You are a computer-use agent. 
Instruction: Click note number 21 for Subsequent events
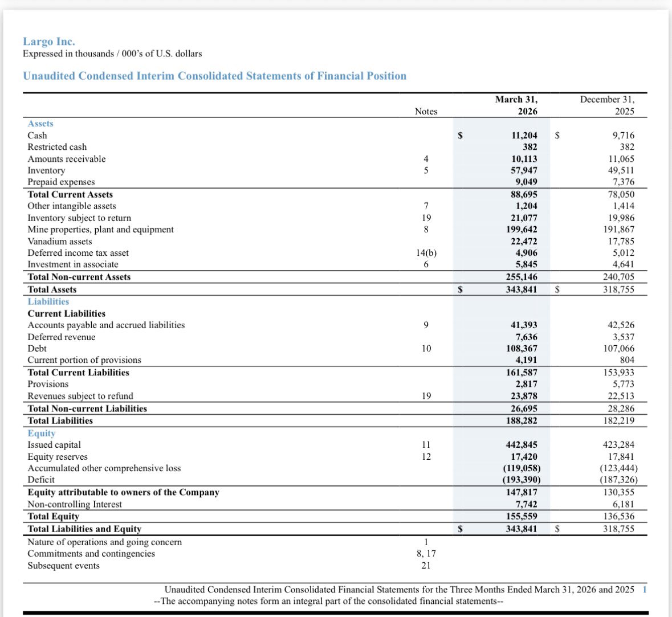(426, 566)
